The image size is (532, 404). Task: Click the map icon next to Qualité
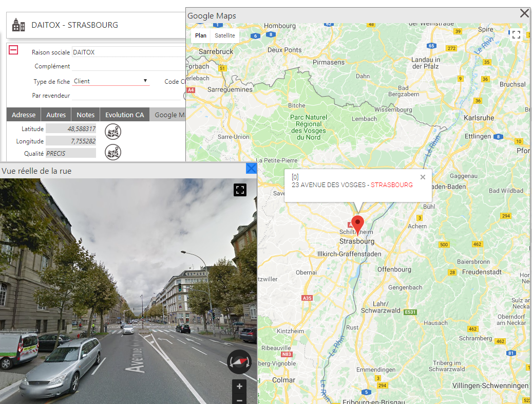tap(113, 152)
